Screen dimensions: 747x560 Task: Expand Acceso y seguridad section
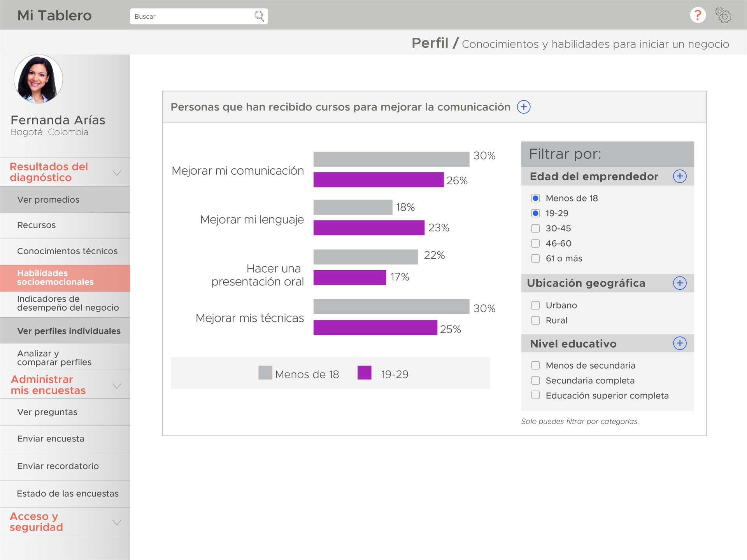pyautogui.click(x=117, y=522)
